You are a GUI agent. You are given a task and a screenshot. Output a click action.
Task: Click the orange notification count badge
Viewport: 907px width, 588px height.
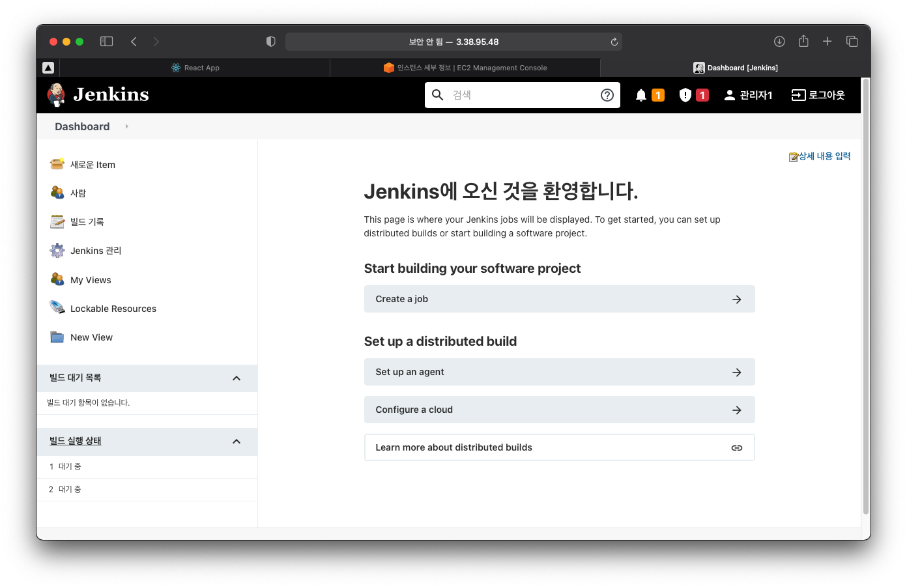[658, 95]
